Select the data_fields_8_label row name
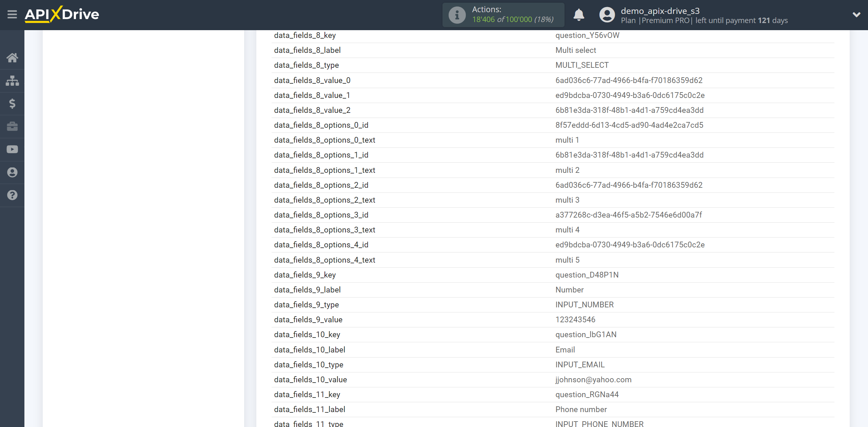This screenshot has width=868, height=427. click(307, 50)
